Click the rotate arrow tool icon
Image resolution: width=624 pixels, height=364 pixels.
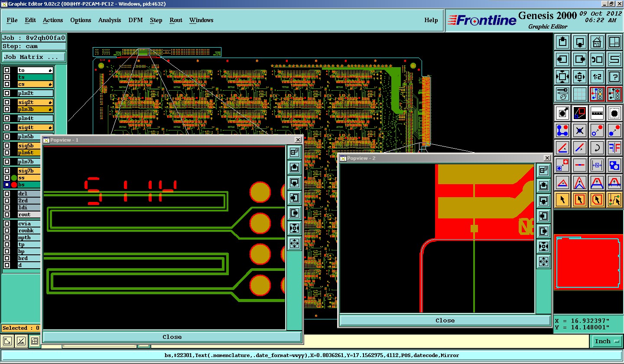[x=597, y=148]
